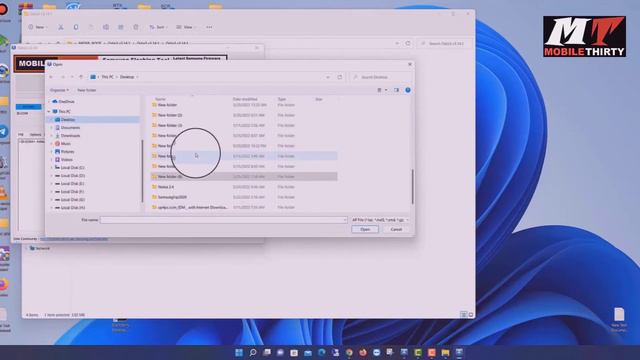Select Desktop breadcrumb in address bar
The height and width of the screenshot is (360, 640).
coord(127,77)
